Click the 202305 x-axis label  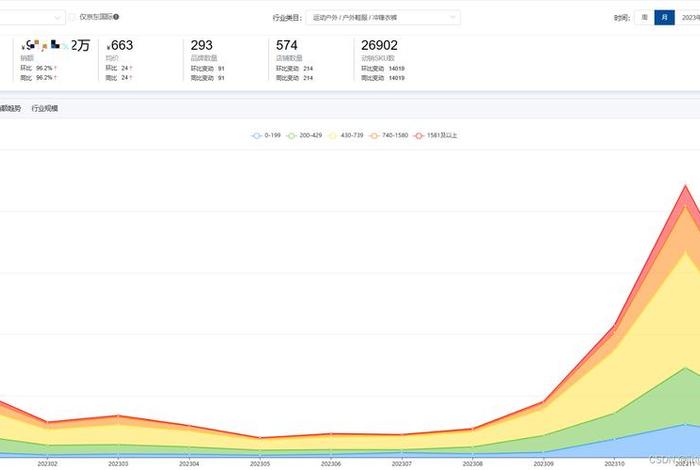260,463
